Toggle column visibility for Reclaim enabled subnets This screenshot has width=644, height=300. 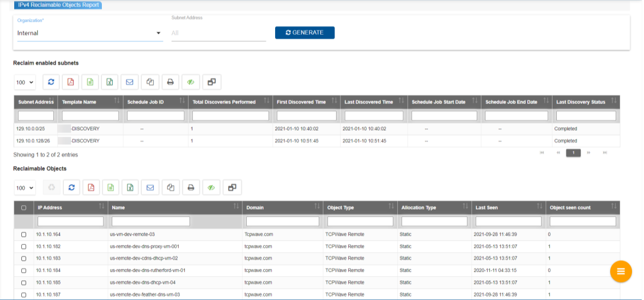(x=191, y=82)
